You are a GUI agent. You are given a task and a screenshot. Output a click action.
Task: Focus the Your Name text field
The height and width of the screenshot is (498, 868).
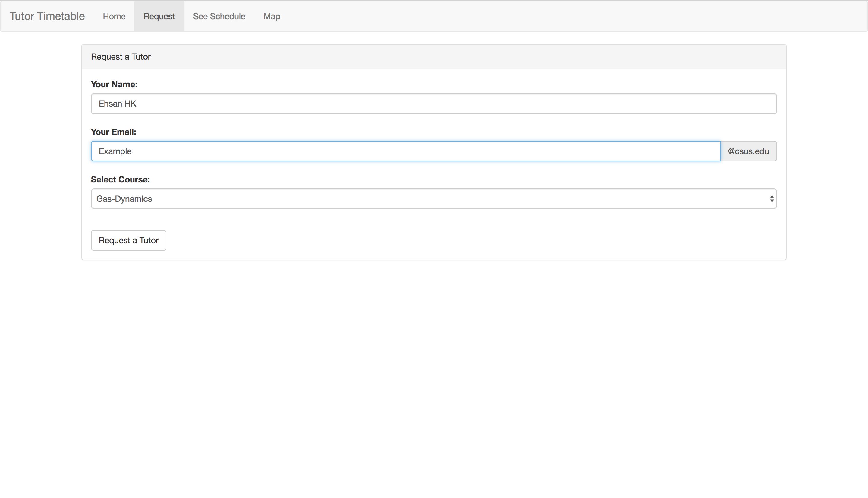(x=433, y=103)
